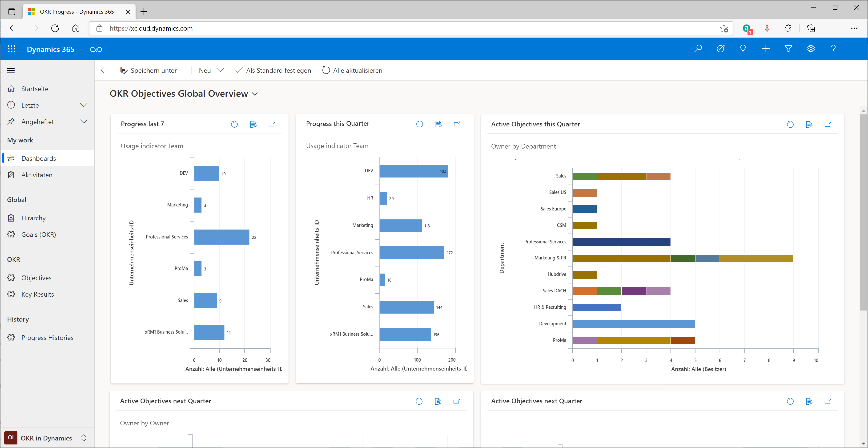The width and height of the screenshot is (868, 448).
Task: Click the lightbulb assistance icon
Action: pos(743,49)
